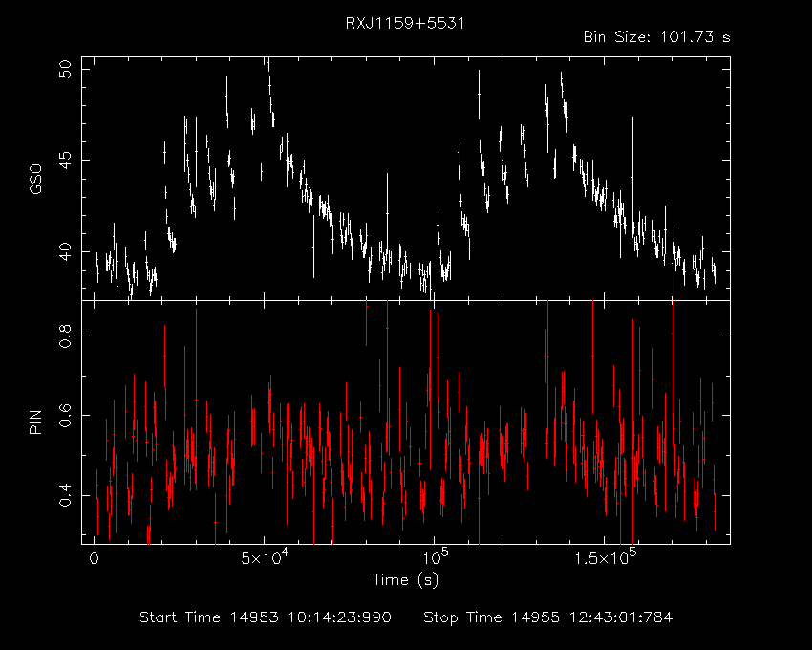Image resolution: width=812 pixels, height=650 pixels.
Task: Click the Time (s) x-axis label
Action: click(x=405, y=579)
